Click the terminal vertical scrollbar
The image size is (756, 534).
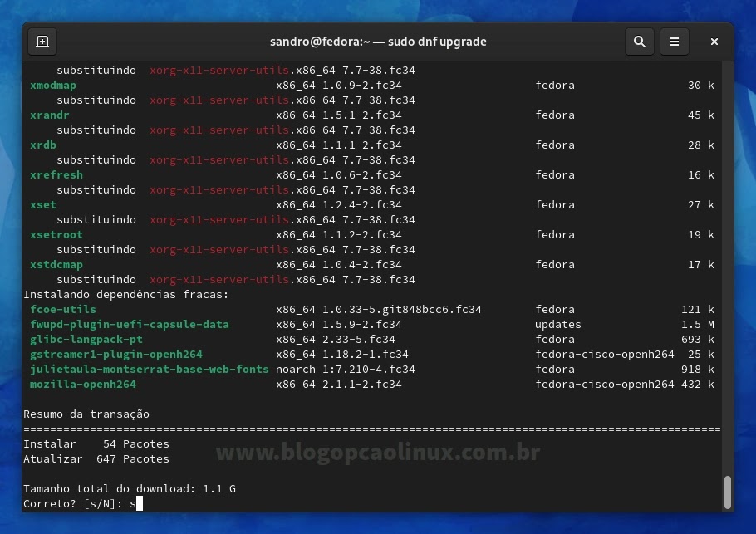[728, 492]
